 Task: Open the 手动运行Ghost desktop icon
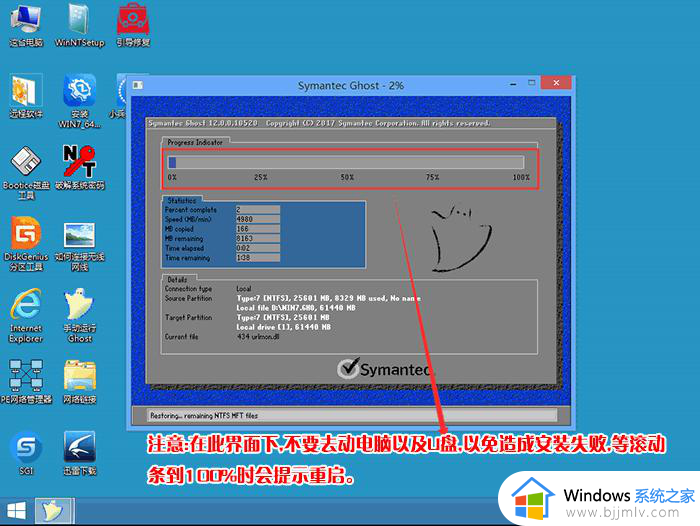(79, 316)
